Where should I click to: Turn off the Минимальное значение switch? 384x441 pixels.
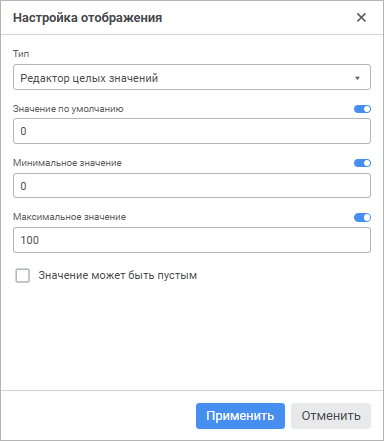click(362, 163)
